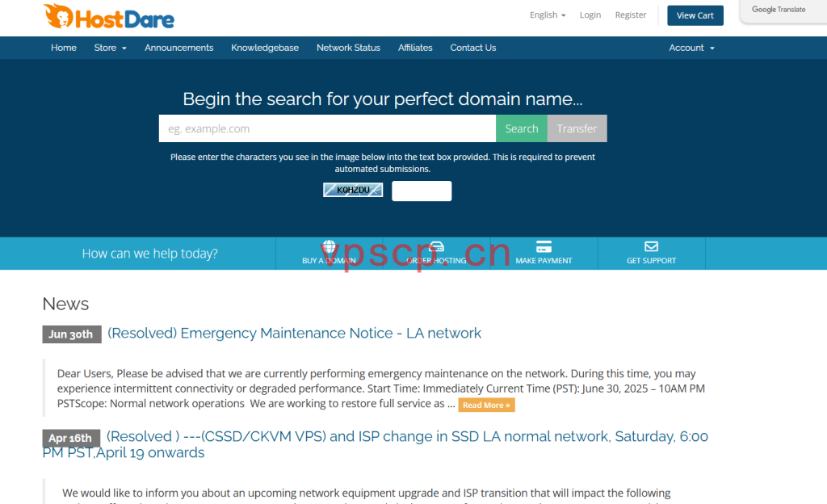The image size is (827, 504).
Task: Click the News heading
Action: [x=65, y=304]
